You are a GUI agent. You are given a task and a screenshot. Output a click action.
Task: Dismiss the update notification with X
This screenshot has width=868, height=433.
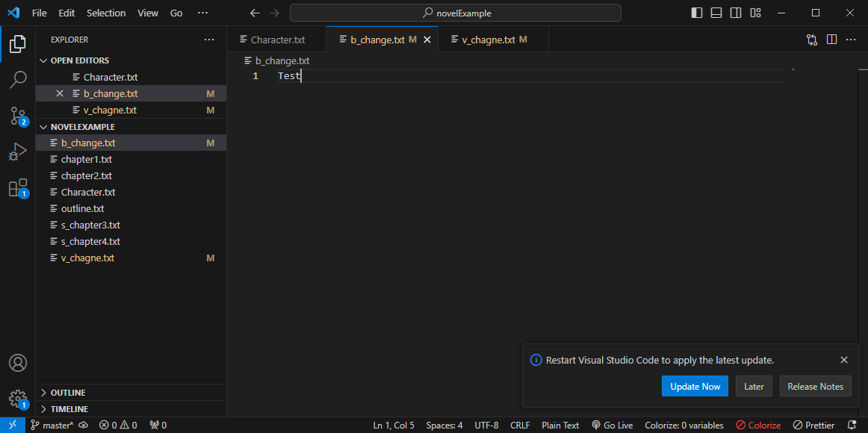[843, 360]
